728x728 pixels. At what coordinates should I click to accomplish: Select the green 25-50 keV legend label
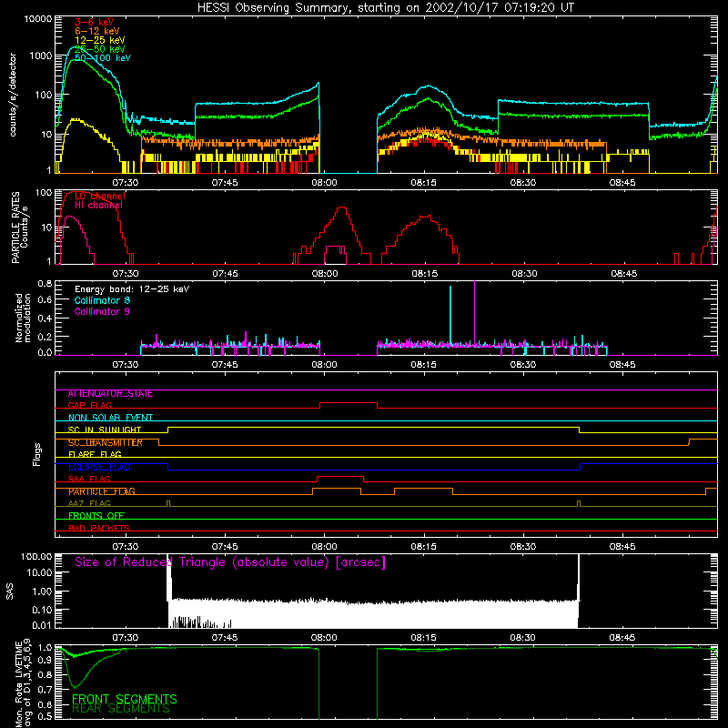point(100,49)
